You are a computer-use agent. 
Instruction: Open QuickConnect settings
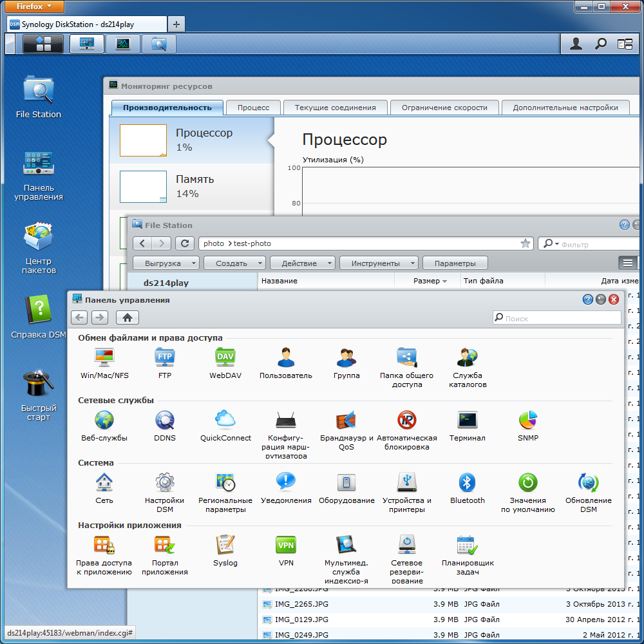coord(225,426)
